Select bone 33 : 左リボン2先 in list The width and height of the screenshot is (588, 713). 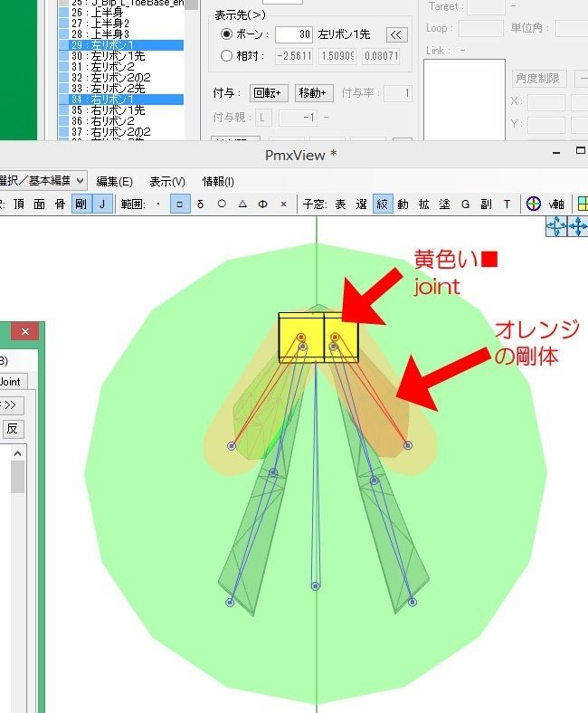point(121,88)
